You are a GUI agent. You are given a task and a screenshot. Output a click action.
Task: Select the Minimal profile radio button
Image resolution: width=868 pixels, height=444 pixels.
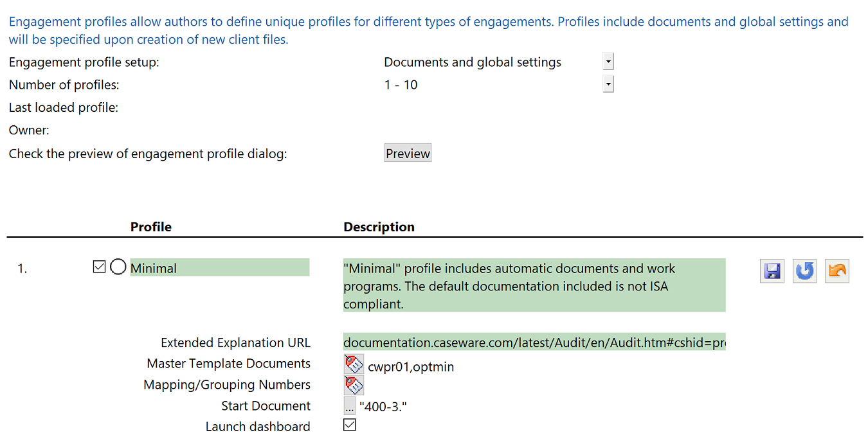click(x=118, y=267)
